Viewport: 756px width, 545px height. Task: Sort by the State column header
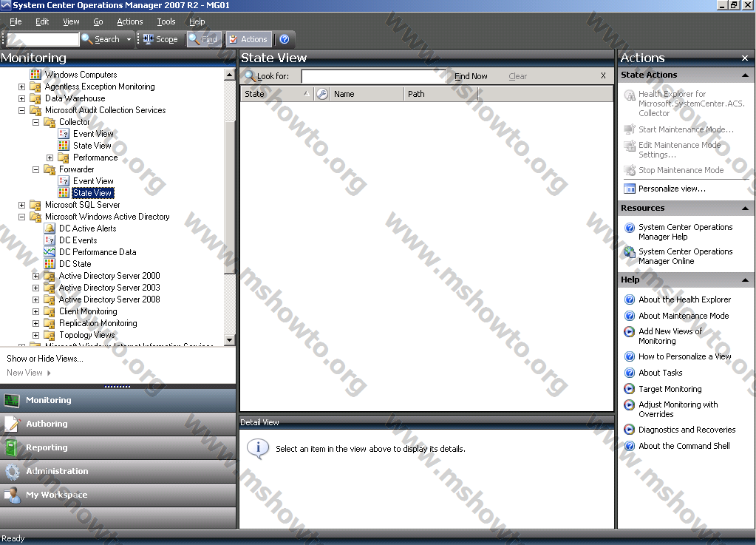coord(276,94)
